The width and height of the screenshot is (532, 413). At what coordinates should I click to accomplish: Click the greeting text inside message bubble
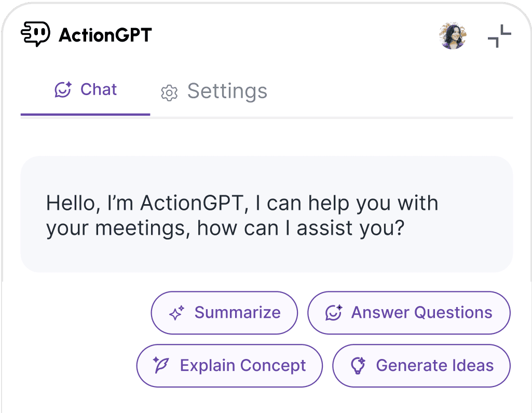click(242, 215)
